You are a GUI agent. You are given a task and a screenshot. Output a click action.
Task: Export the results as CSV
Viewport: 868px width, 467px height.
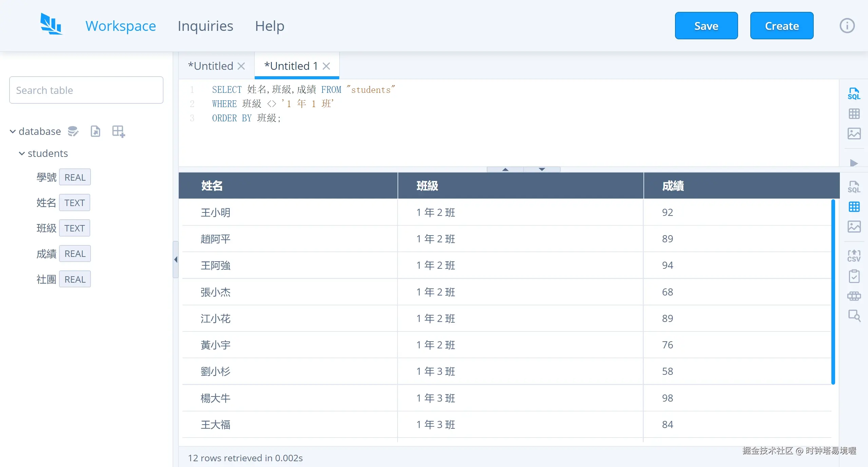pos(854,255)
